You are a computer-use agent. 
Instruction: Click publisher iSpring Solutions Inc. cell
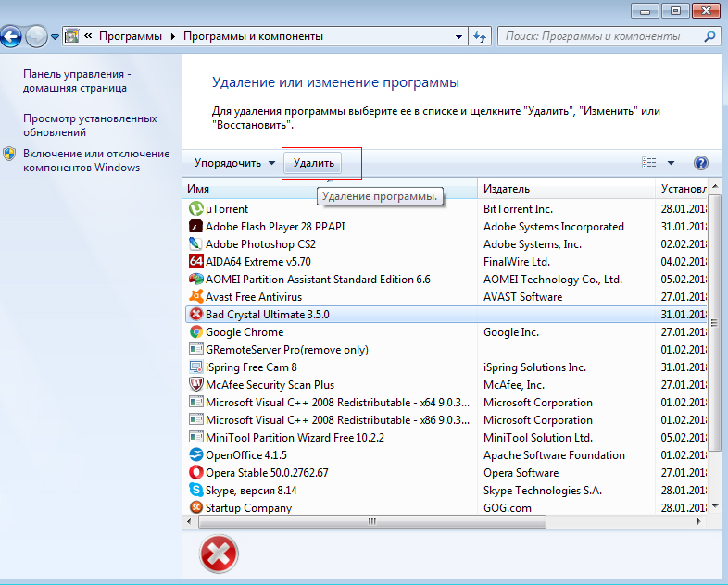click(534, 367)
